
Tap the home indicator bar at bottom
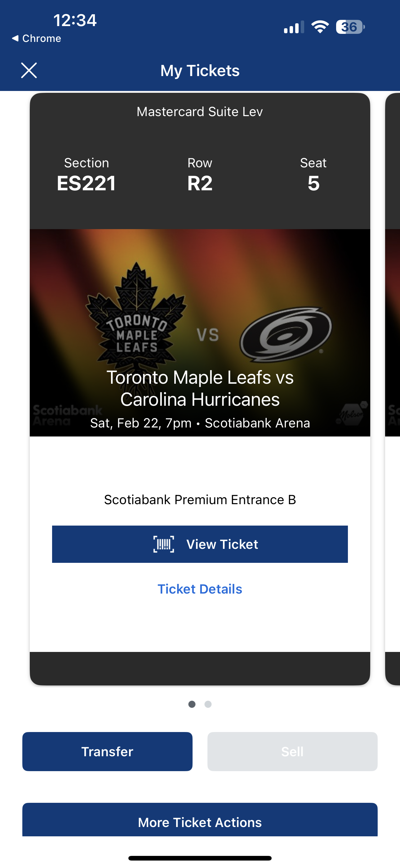click(x=200, y=858)
